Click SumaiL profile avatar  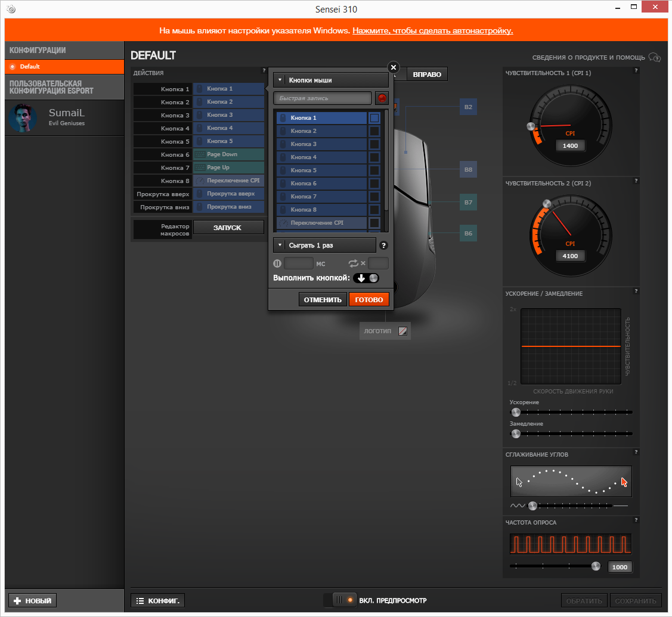coord(22,118)
